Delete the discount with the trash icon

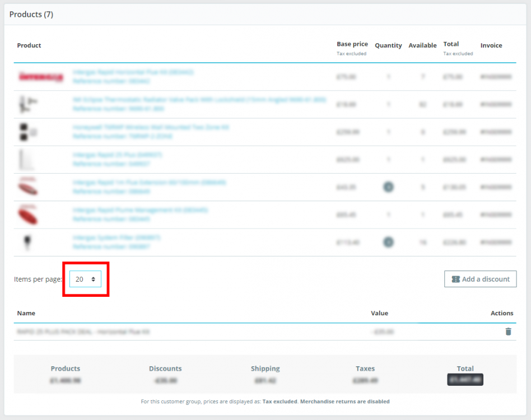click(508, 332)
